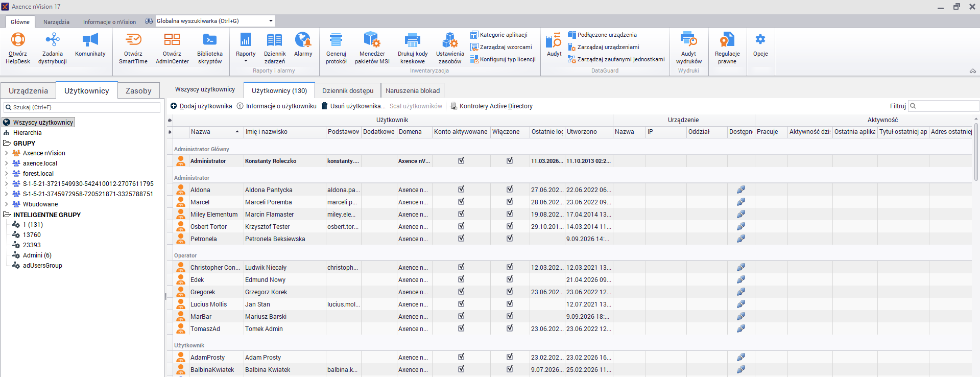Click Usuń użytkownika button
The height and width of the screenshot is (377, 980).
click(x=353, y=106)
